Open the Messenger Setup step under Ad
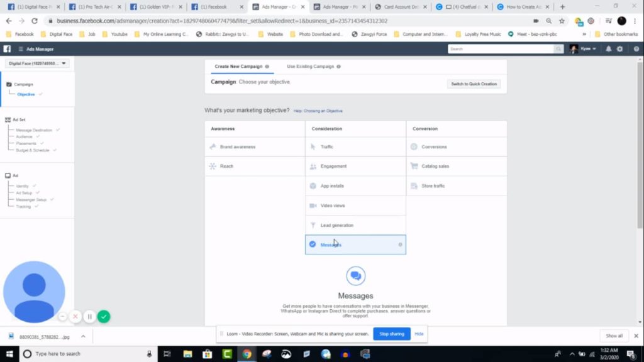 tap(31, 199)
